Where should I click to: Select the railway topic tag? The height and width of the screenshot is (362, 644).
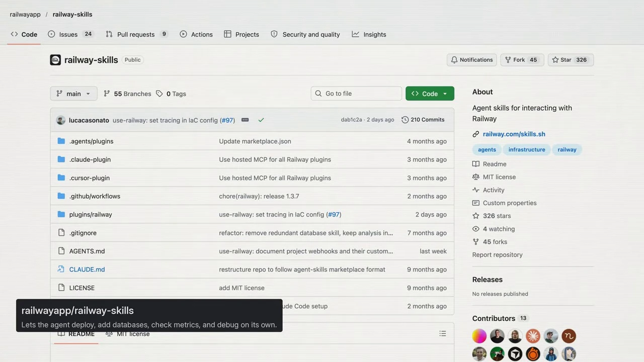tap(567, 149)
